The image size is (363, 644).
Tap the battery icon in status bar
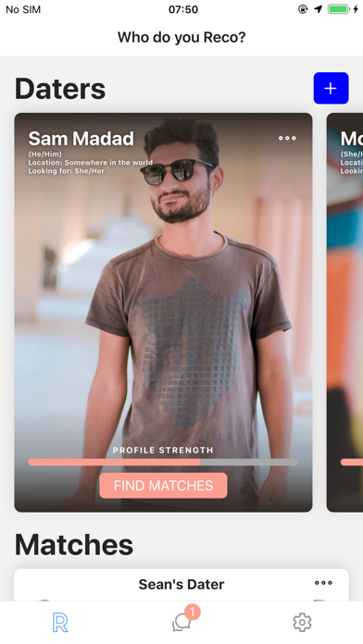pyautogui.click(x=338, y=9)
